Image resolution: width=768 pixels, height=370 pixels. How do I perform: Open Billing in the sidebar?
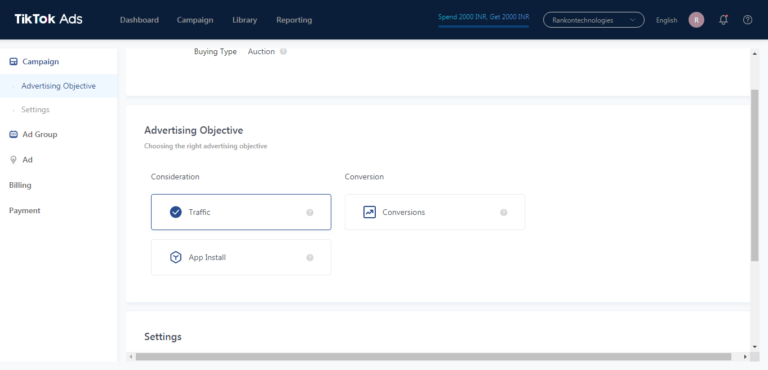[x=20, y=185]
